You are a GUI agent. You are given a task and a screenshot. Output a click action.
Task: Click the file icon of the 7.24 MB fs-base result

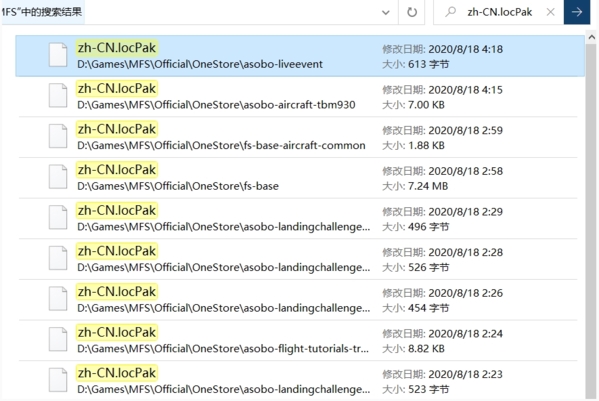pos(58,177)
